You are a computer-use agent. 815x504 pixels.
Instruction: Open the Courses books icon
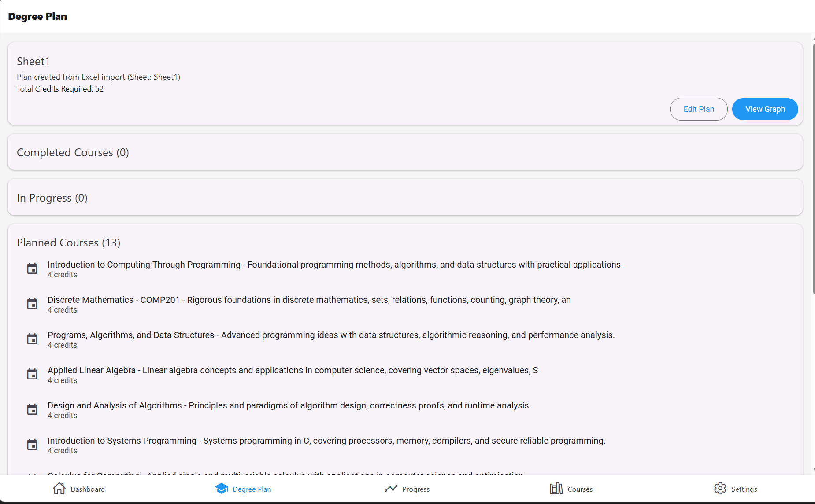556,489
